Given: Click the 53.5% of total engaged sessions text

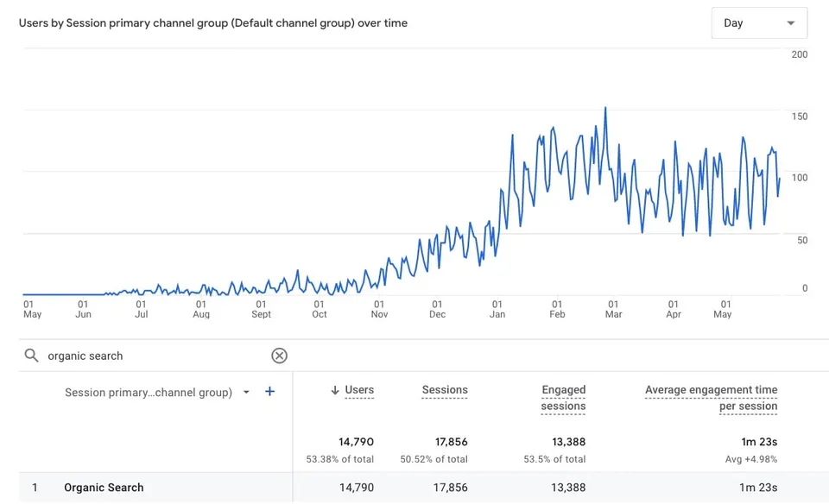Looking at the screenshot, I should (554, 459).
